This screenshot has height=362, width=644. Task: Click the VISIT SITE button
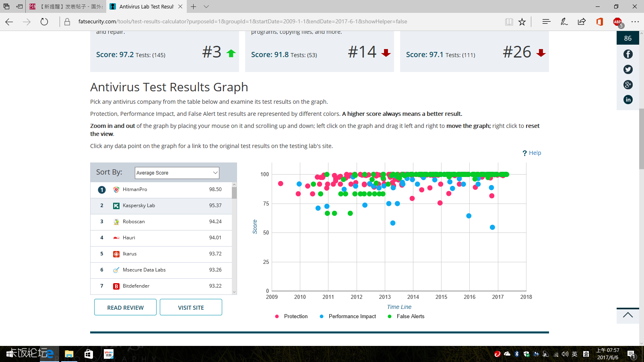coord(191,307)
